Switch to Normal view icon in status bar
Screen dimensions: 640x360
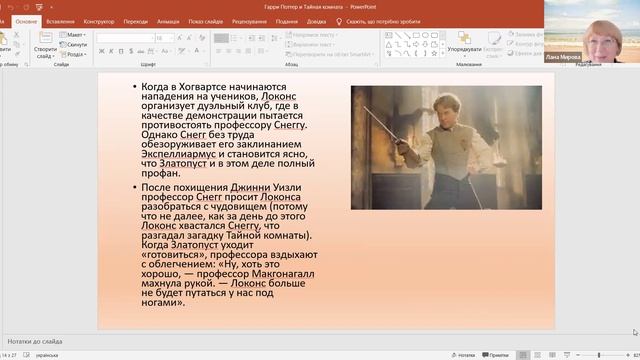tap(523, 355)
